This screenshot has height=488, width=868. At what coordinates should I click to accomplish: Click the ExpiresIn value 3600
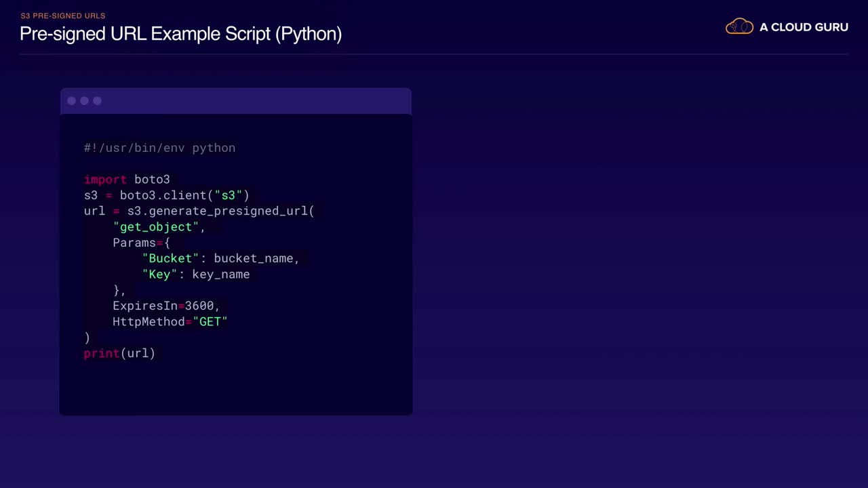[x=199, y=306]
